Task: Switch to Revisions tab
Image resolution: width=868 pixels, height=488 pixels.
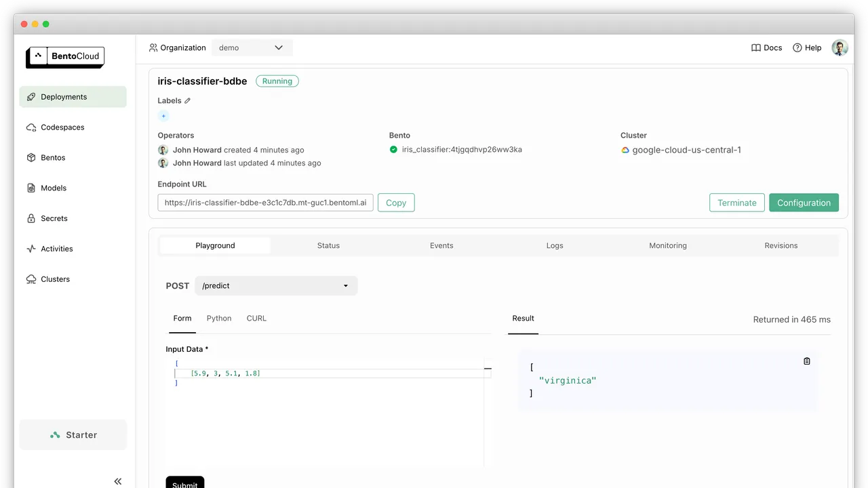Action: click(x=781, y=245)
